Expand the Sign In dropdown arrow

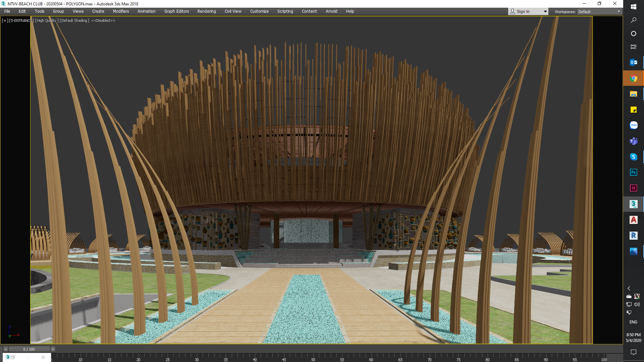(545, 12)
